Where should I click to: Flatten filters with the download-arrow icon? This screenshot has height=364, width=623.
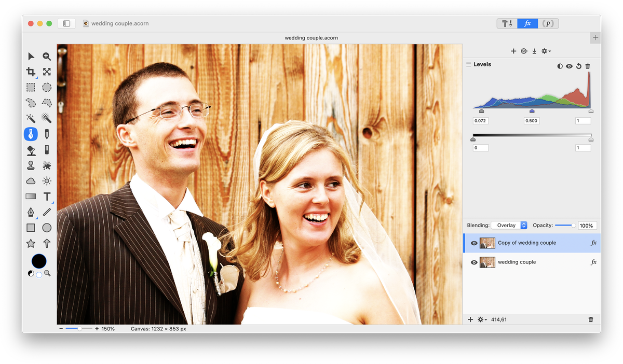(534, 51)
